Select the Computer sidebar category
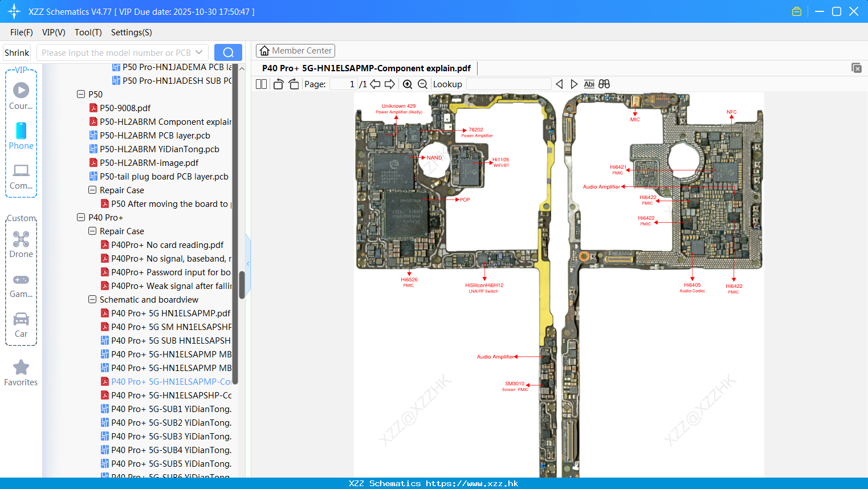Viewport: 868px width, 489px height. click(21, 177)
